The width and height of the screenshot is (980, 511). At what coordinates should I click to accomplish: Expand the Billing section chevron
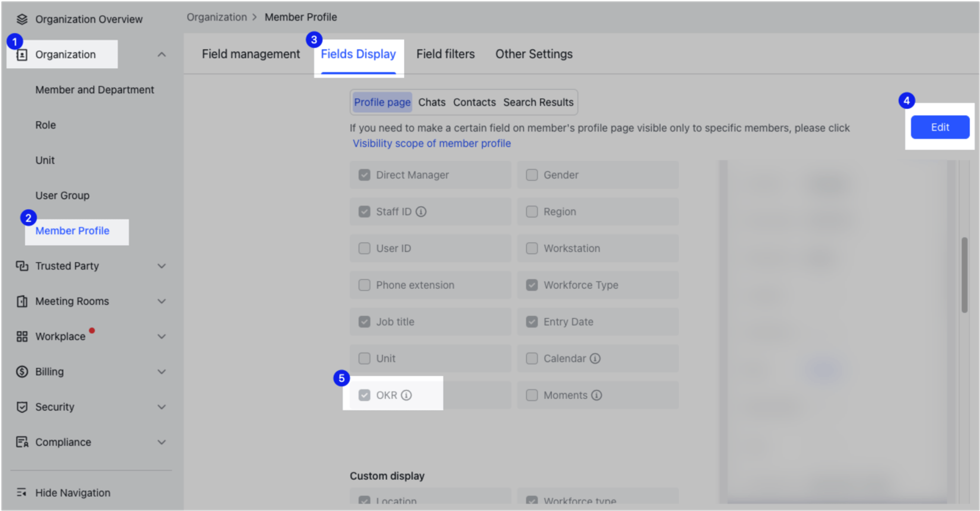coord(162,371)
